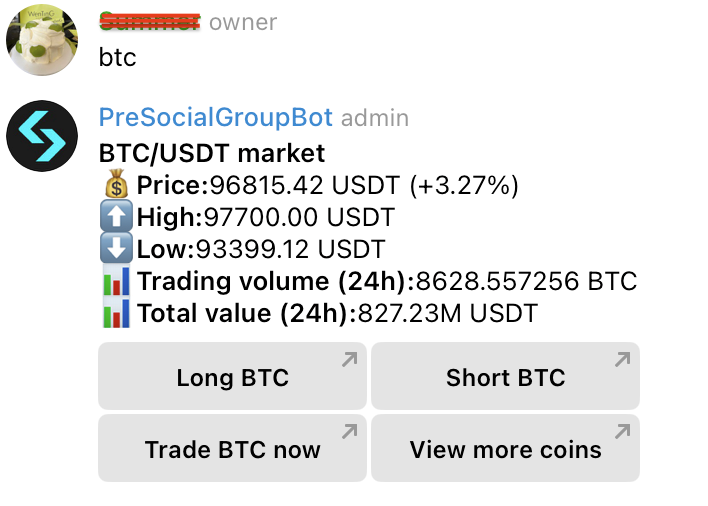This screenshot has width=708, height=506.
Task: Click the owner's btc message text
Action: click(117, 57)
